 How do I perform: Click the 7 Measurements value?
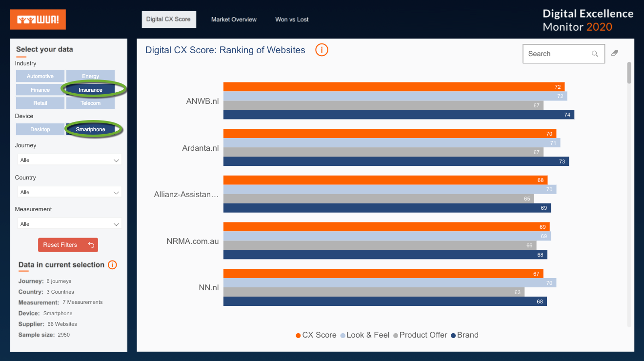point(82,302)
